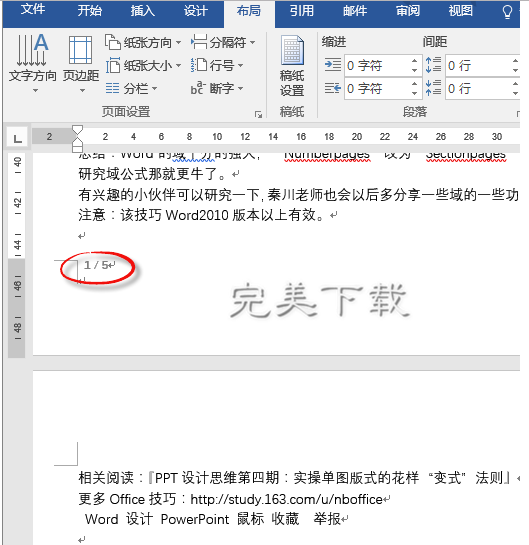Viewport: 529px width, 545px height.
Task: Decrease right indent with down stepper
Action: [414, 93]
